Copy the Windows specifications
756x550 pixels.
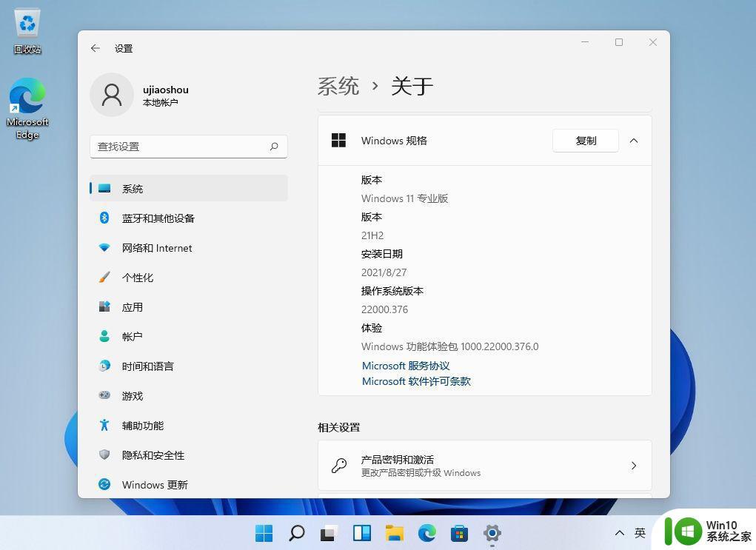(x=585, y=141)
